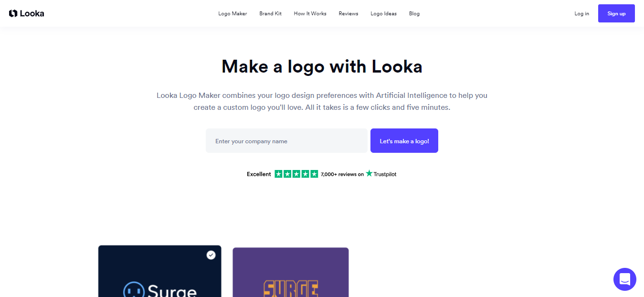Toggle the checkmark on the Surge logo card
Image resolution: width=644 pixels, height=297 pixels.
click(211, 255)
